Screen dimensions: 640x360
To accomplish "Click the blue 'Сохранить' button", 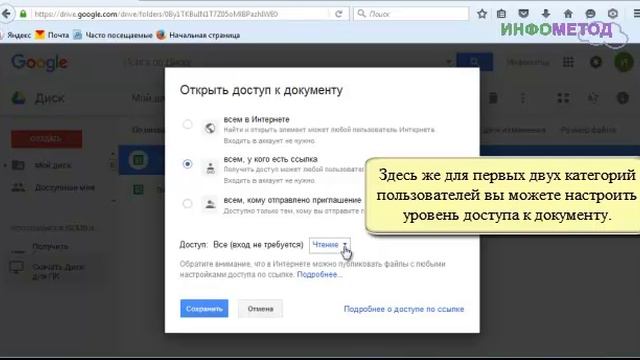I will coord(204,309).
